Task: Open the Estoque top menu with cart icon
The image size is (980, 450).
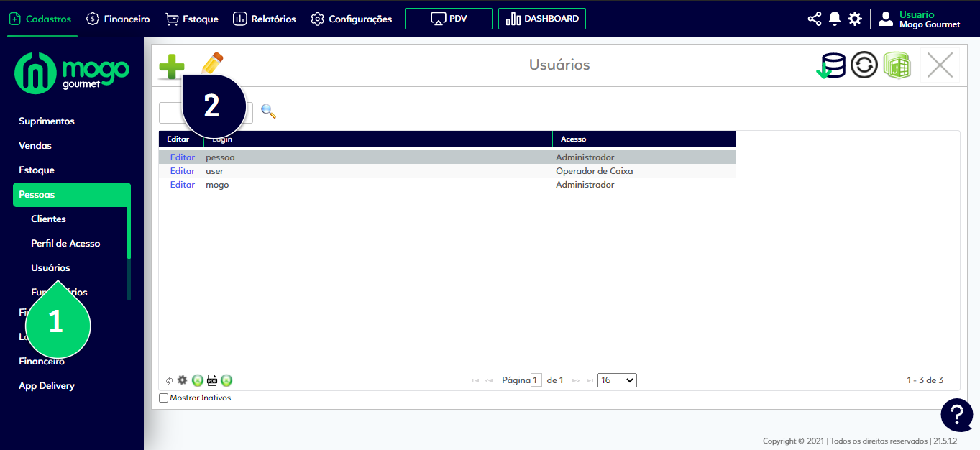Action: (x=191, y=19)
